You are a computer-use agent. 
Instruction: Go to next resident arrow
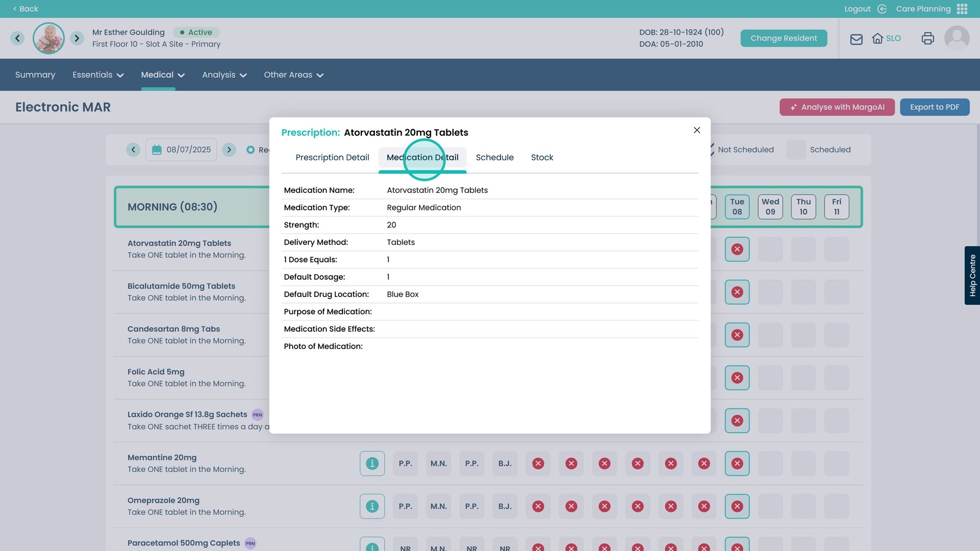pyautogui.click(x=77, y=38)
